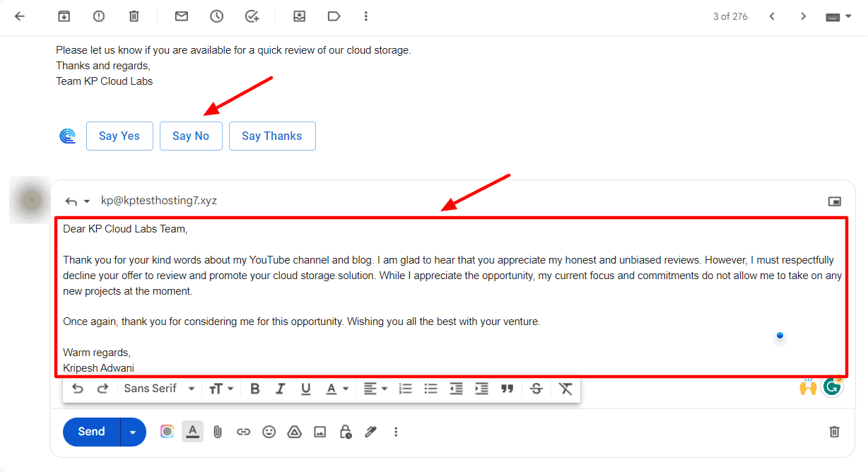The width and height of the screenshot is (868, 472).
Task: Insert a bulleted list
Action: (x=430, y=389)
